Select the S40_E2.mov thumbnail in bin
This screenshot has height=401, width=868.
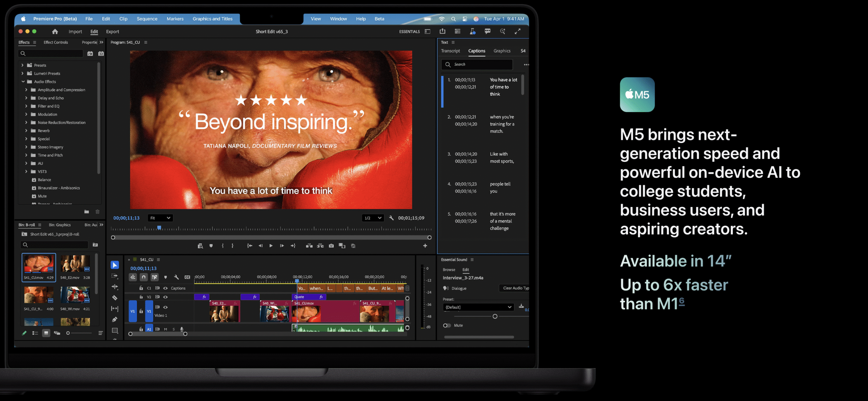point(75,264)
